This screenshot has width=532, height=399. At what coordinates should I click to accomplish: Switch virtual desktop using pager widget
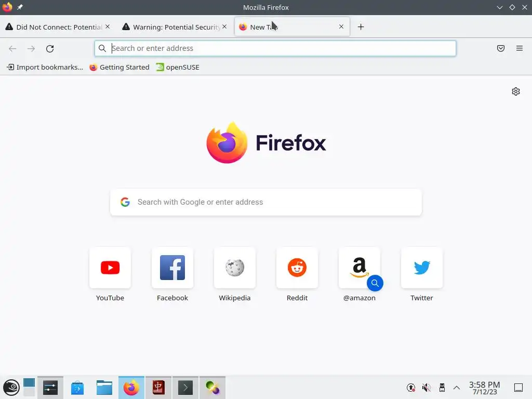(x=29, y=388)
